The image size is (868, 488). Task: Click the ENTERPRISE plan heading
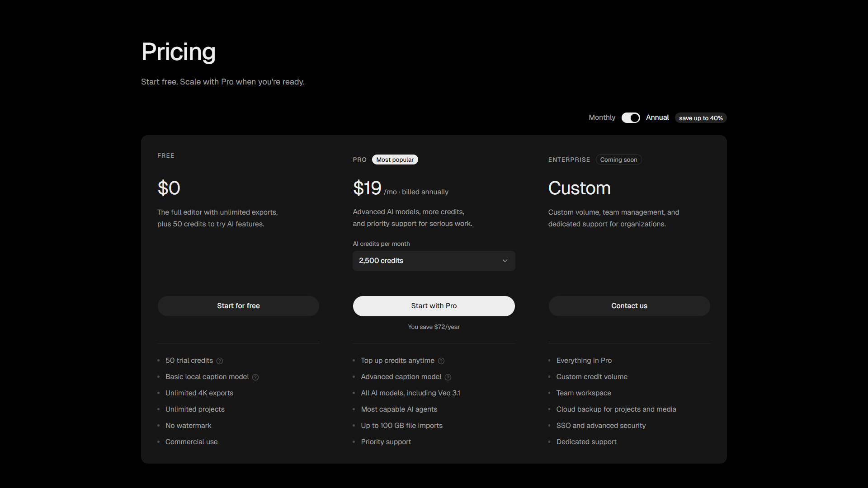tap(569, 160)
